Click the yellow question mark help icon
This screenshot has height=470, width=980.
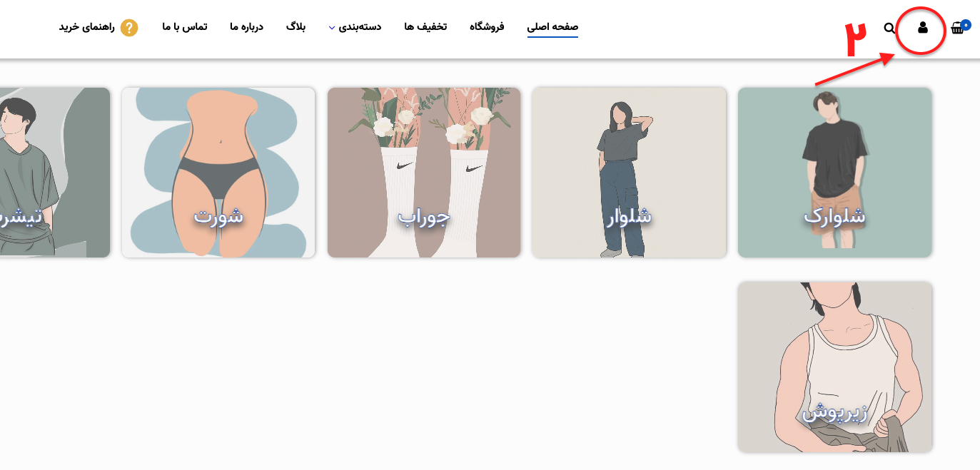[x=129, y=28]
